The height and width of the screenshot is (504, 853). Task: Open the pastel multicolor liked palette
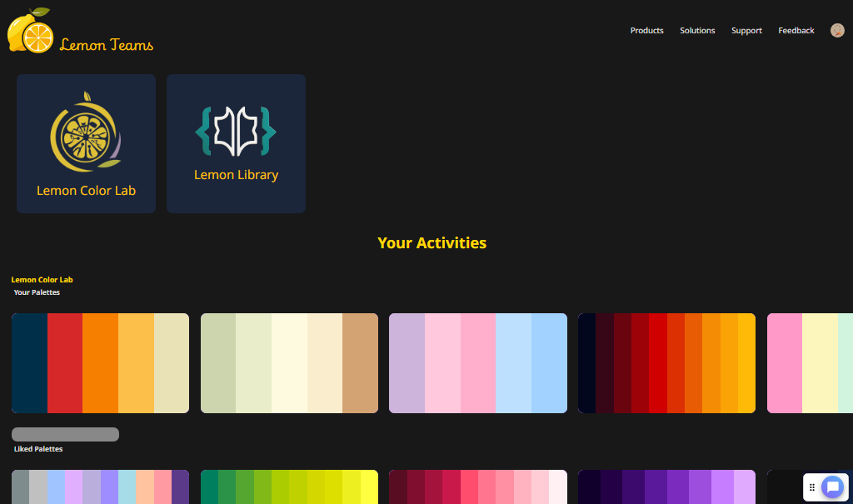(100, 487)
